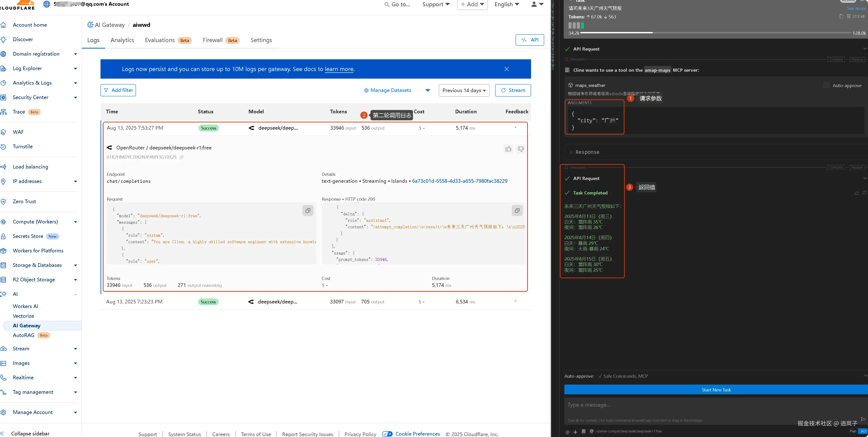The height and width of the screenshot is (437, 868).
Task: Click the thumbs down feedback icon
Action: pos(521,149)
